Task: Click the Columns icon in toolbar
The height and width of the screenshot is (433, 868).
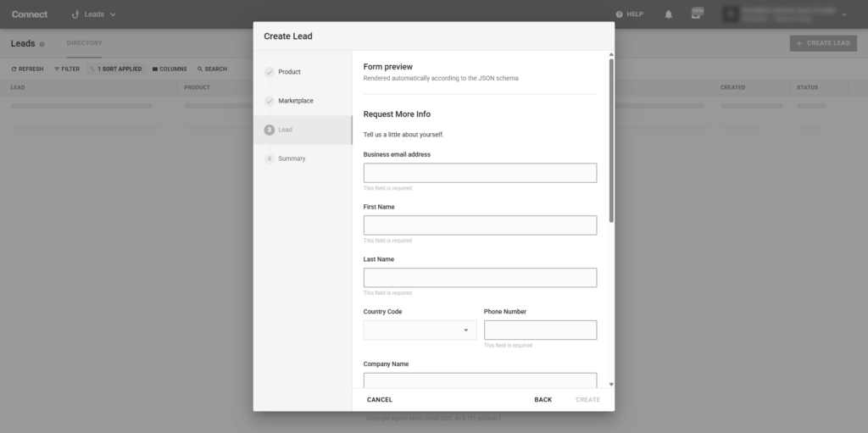Action: coord(155,69)
